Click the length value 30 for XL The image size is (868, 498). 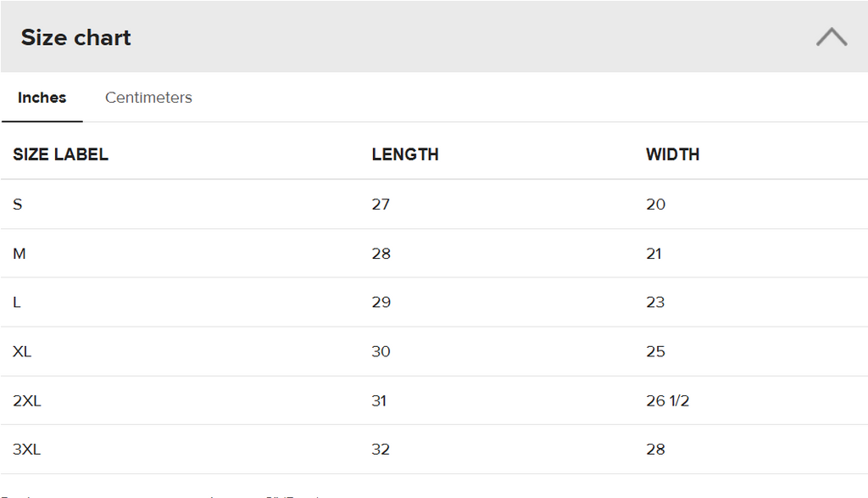pos(381,352)
